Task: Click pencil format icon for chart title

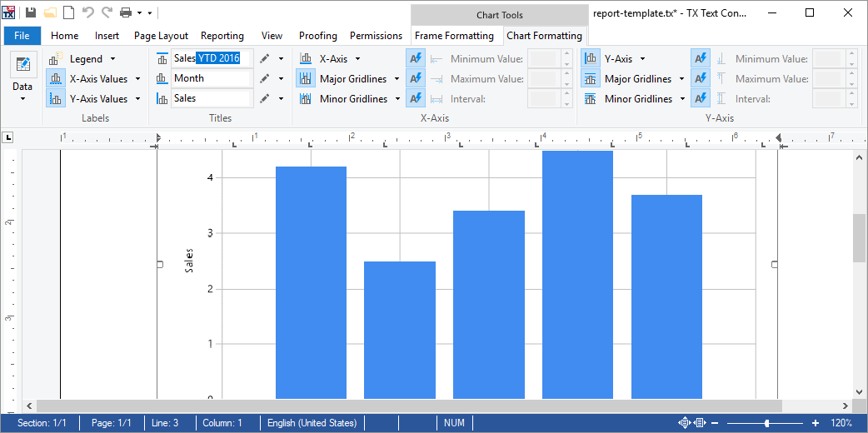Action: pos(265,58)
